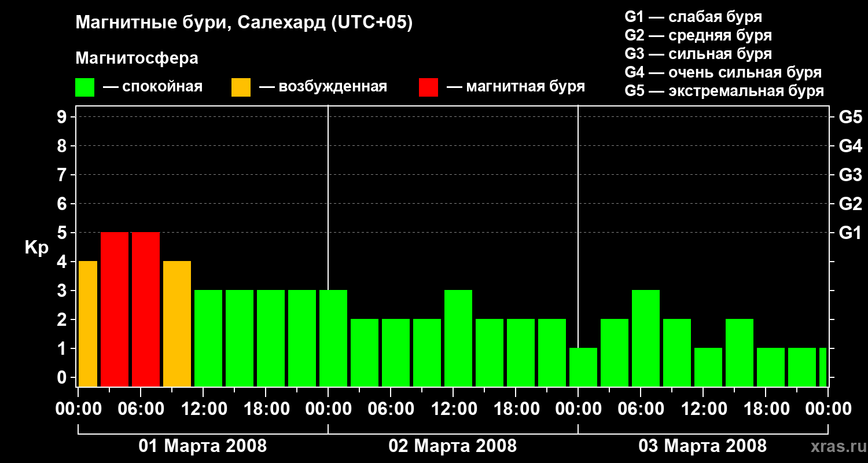Select the '0' value on the Kp axis

(63, 377)
